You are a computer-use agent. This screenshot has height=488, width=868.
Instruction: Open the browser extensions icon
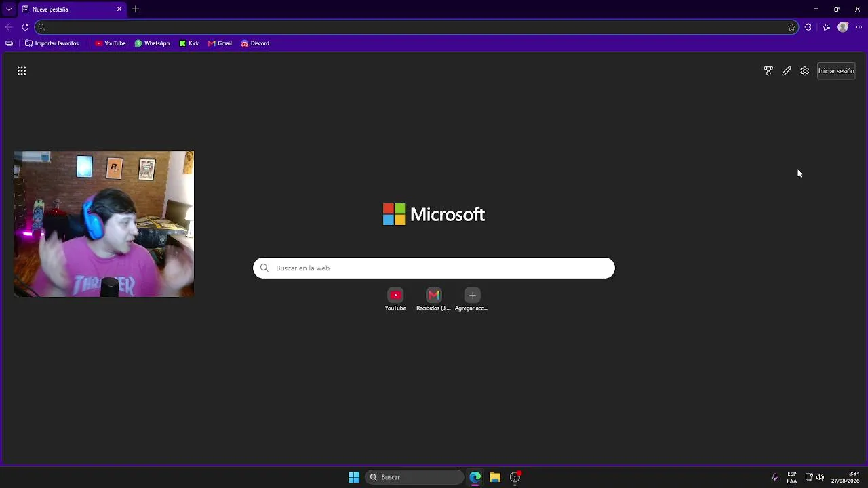808,27
